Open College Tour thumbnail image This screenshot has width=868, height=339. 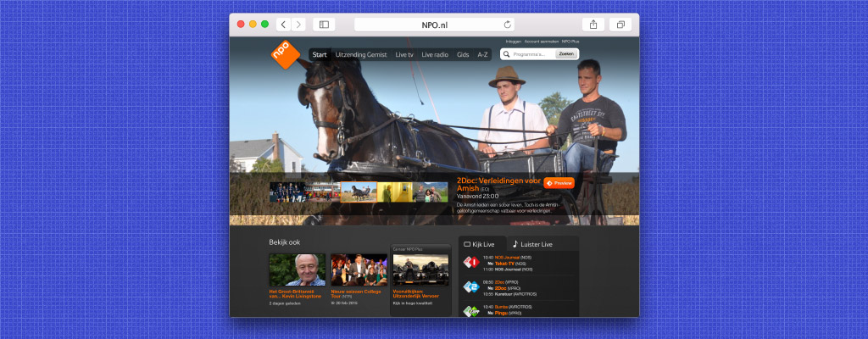[359, 270]
